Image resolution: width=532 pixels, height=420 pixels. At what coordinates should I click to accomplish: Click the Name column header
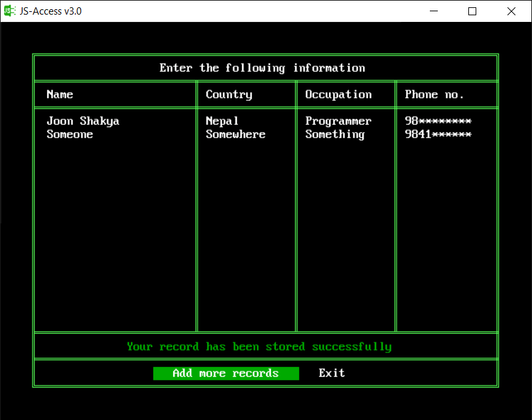pyautogui.click(x=60, y=94)
